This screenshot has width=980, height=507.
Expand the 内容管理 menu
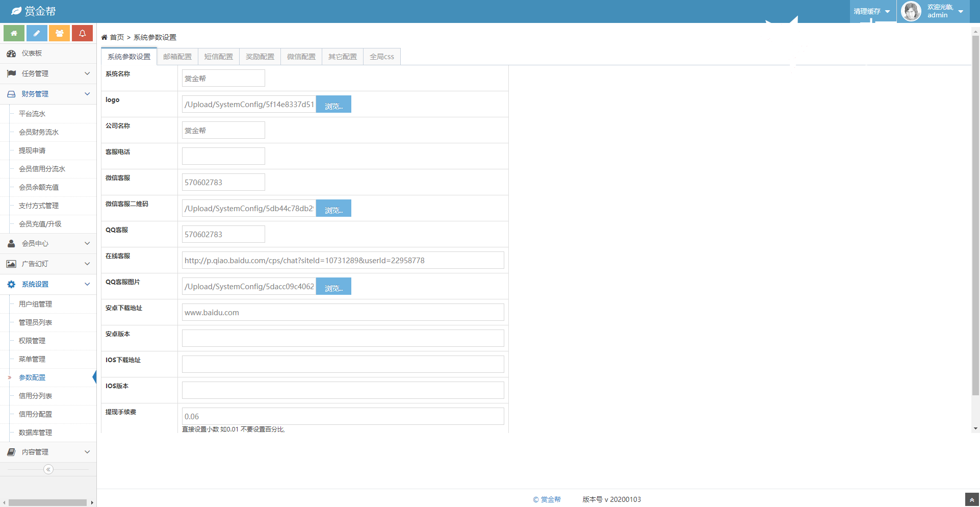(x=48, y=452)
